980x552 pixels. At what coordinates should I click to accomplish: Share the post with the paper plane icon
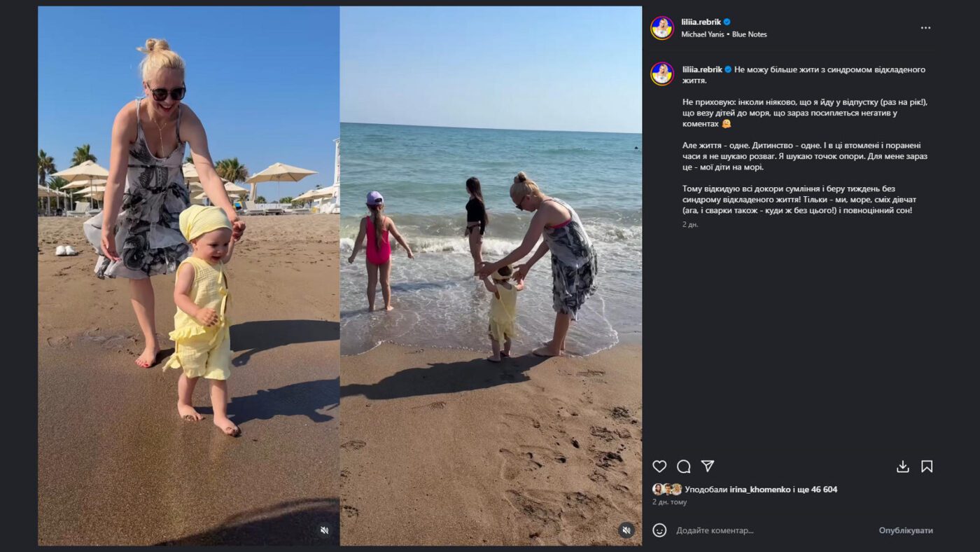(x=708, y=467)
